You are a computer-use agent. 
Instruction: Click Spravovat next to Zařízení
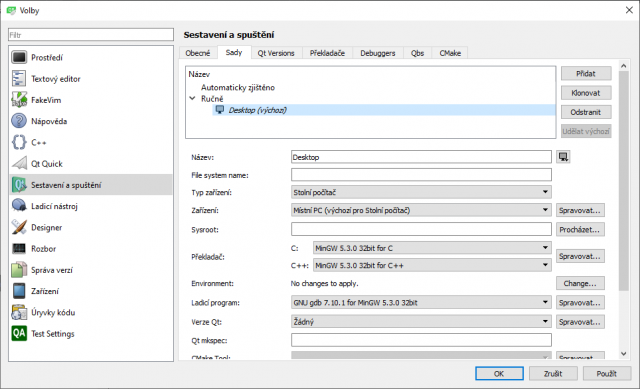[580, 210]
